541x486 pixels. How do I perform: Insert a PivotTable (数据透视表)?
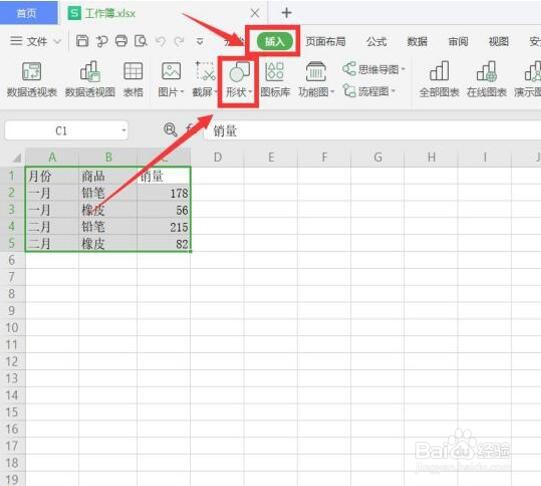tap(32, 79)
